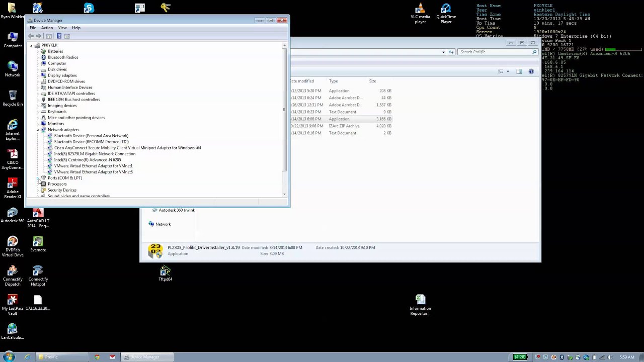Collapse the Network adapters category
Viewport: 644px width, 362px height.
point(38,130)
